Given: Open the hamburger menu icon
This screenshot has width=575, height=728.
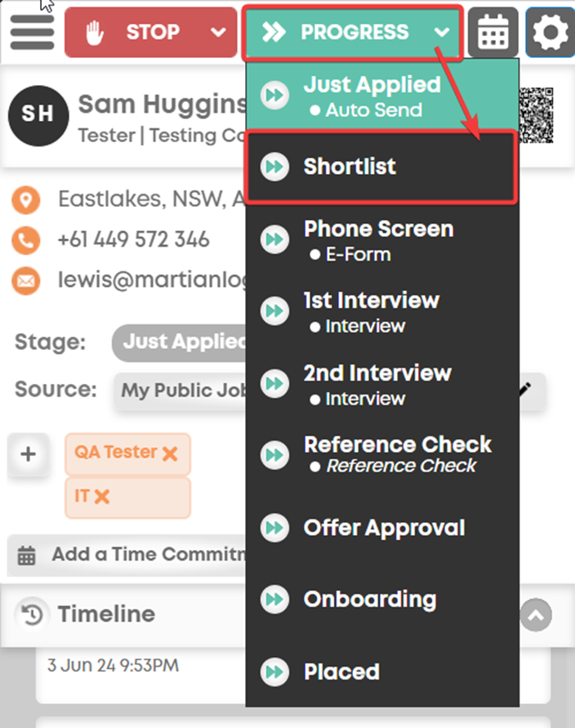Looking at the screenshot, I should coord(32,32).
